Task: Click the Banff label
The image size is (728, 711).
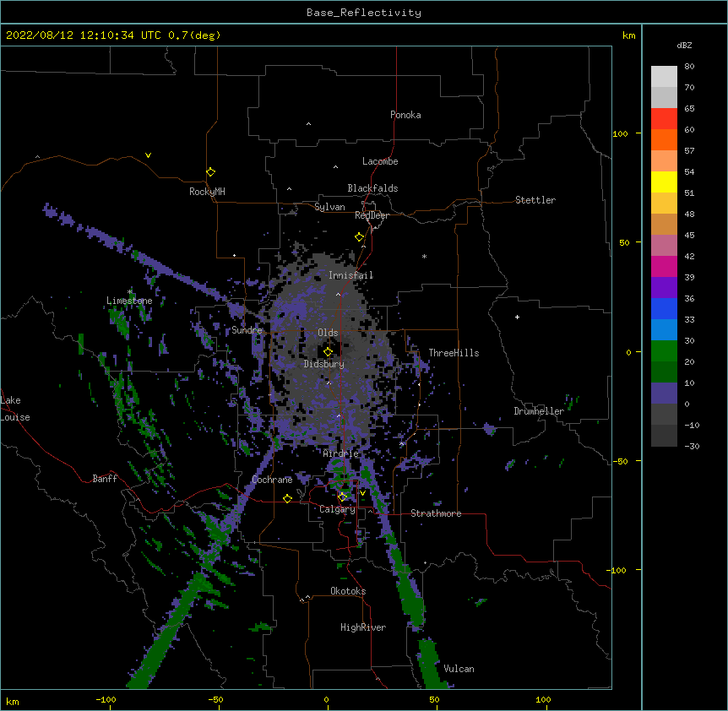Action: point(105,479)
